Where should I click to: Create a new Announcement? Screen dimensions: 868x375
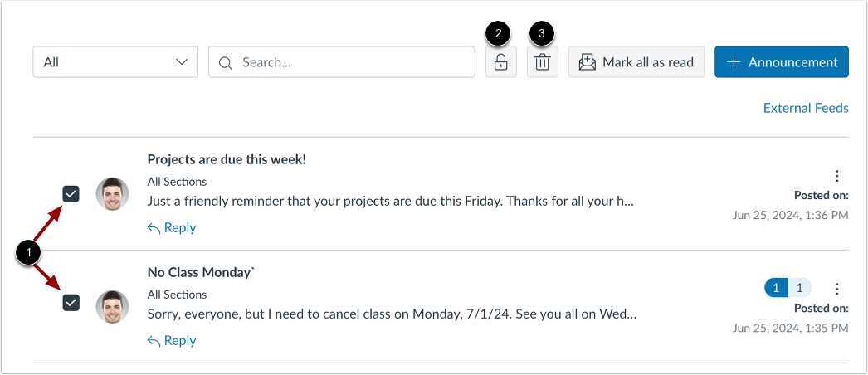tap(781, 62)
